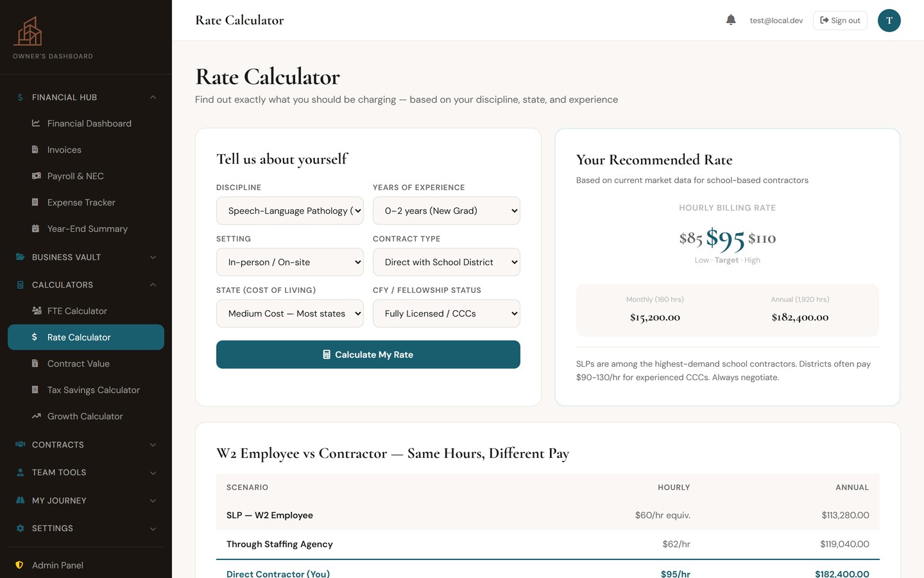Click the SLP — W2 Employee table row
Image resolution: width=924 pixels, height=578 pixels.
pos(548,515)
